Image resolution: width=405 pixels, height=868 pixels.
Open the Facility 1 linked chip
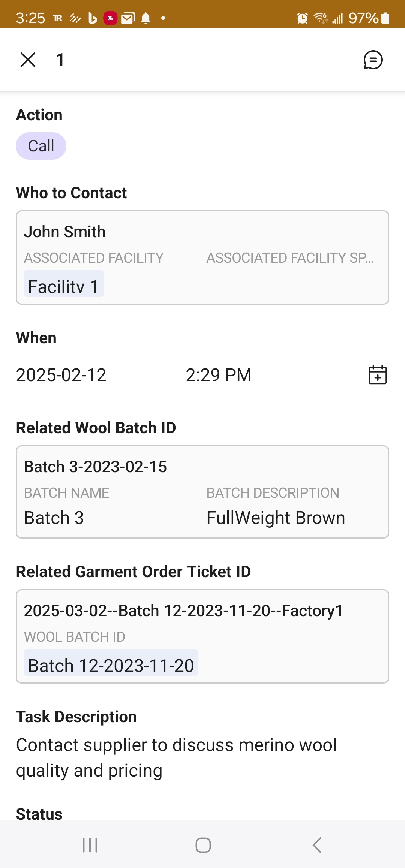tap(63, 286)
